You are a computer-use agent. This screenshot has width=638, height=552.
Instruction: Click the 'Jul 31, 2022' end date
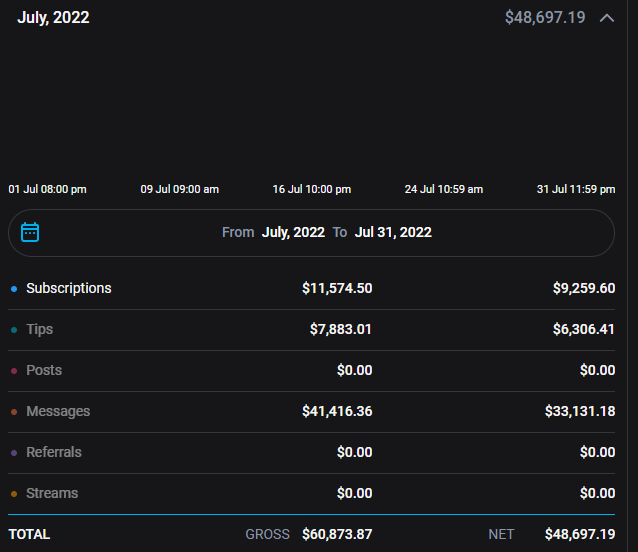[x=393, y=232]
